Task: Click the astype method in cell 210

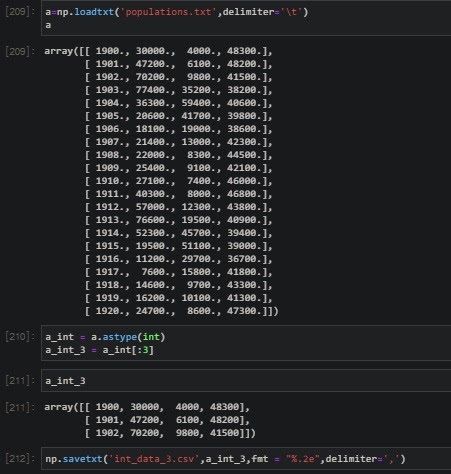Action: tap(120, 337)
